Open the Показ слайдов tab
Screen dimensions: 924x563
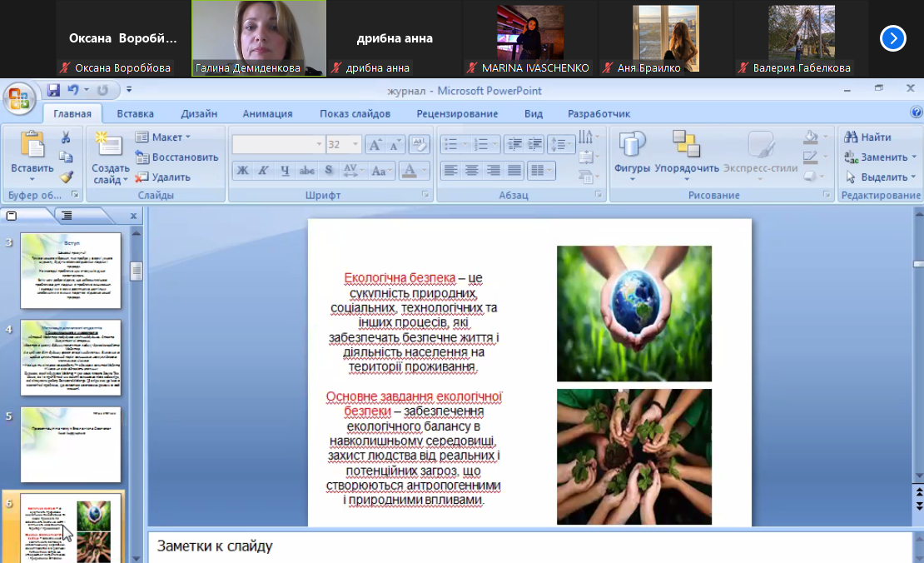[355, 114]
